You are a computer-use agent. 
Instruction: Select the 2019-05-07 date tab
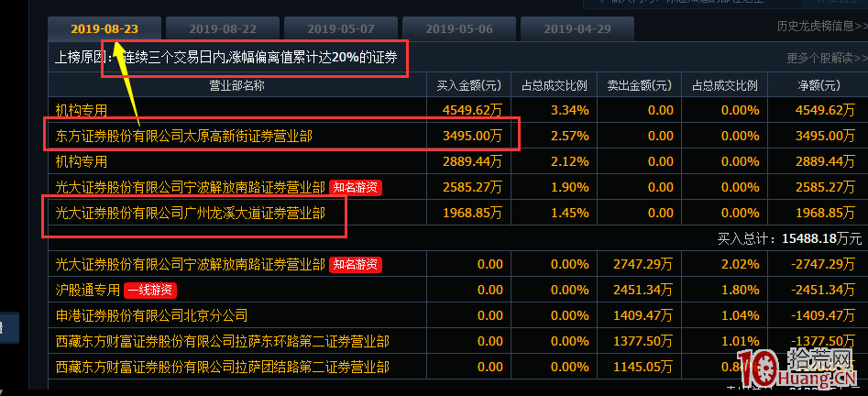pos(341,28)
